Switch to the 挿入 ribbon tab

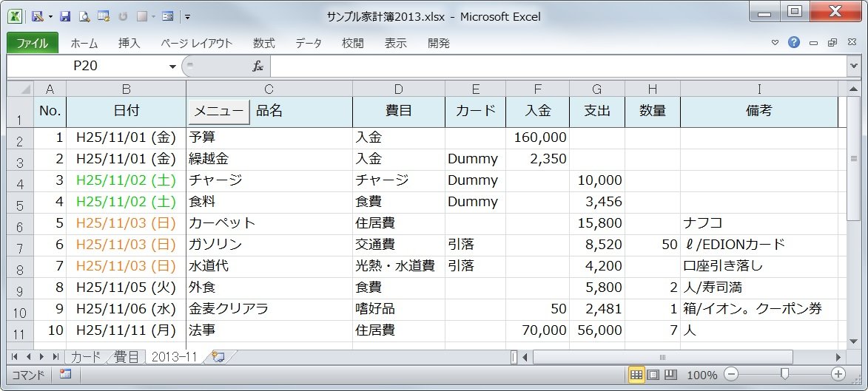pyautogui.click(x=129, y=43)
